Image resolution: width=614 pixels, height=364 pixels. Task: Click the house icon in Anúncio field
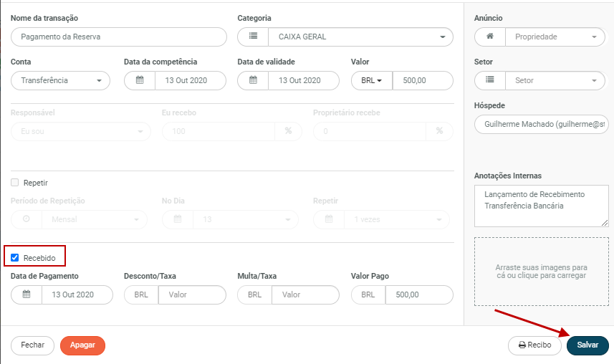(490, 37)
